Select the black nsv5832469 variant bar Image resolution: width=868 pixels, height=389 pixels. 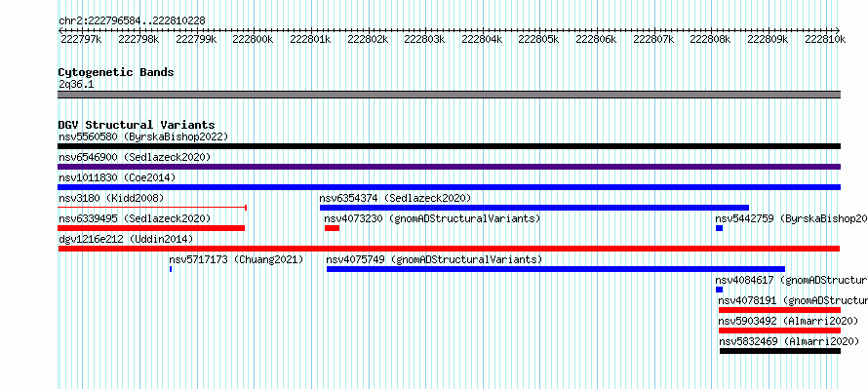click(780, 351)
